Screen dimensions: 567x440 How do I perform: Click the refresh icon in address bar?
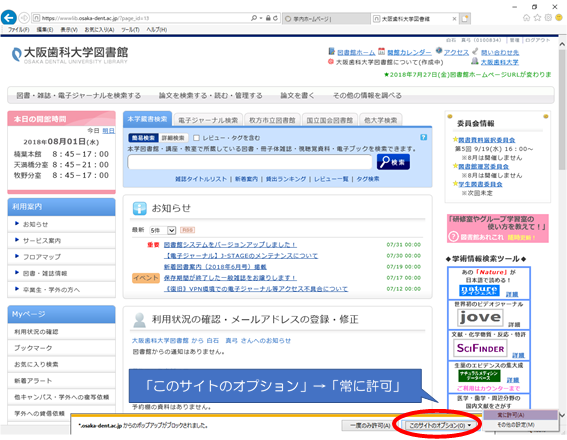276,18
